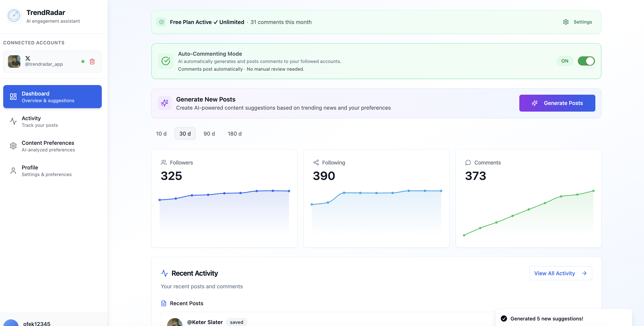Click the sparkle icon beside Generate New Posts
The width and height of the screenshot is (644, 326).
[x=165, y=103]
